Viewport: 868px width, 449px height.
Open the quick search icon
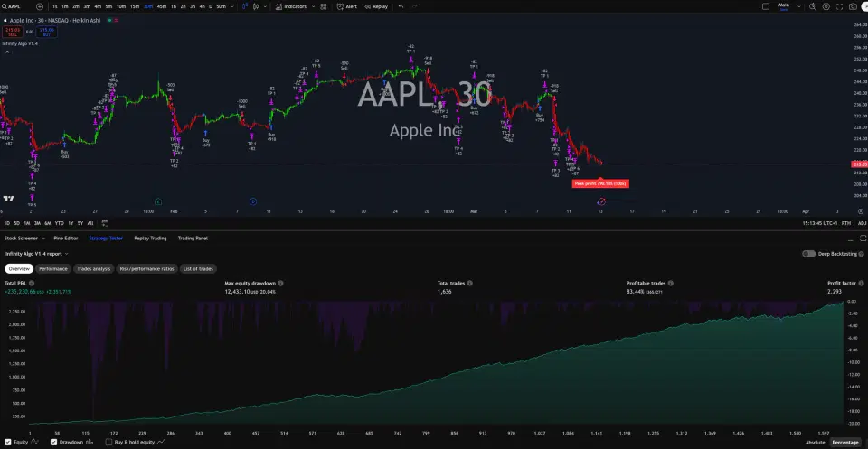[x=813, y=6]
